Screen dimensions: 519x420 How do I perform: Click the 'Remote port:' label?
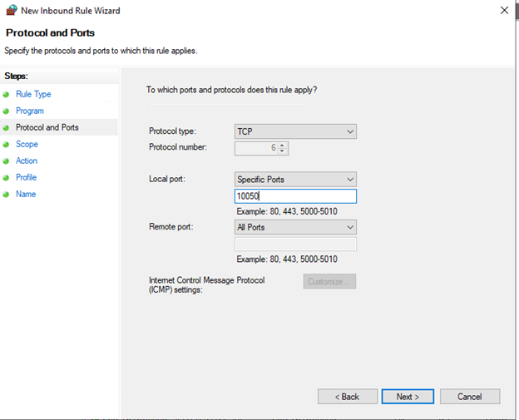pos(171,227)
